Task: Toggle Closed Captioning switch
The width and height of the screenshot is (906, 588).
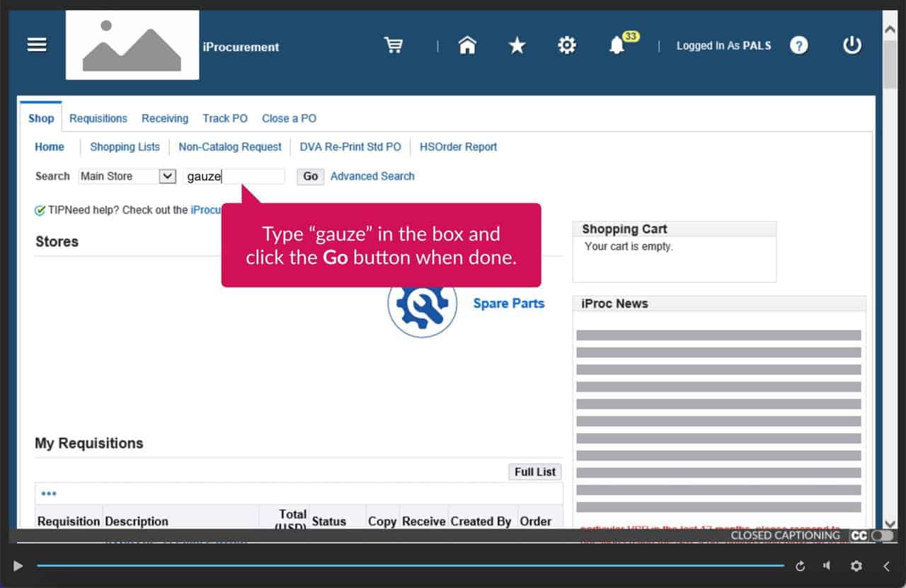Action: point(882,536)
